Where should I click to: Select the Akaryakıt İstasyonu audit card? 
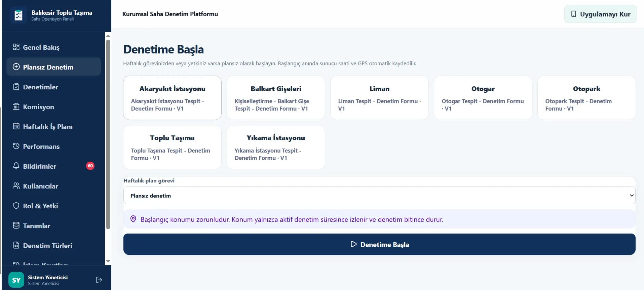pyautogui.click(x=172, y=98)
